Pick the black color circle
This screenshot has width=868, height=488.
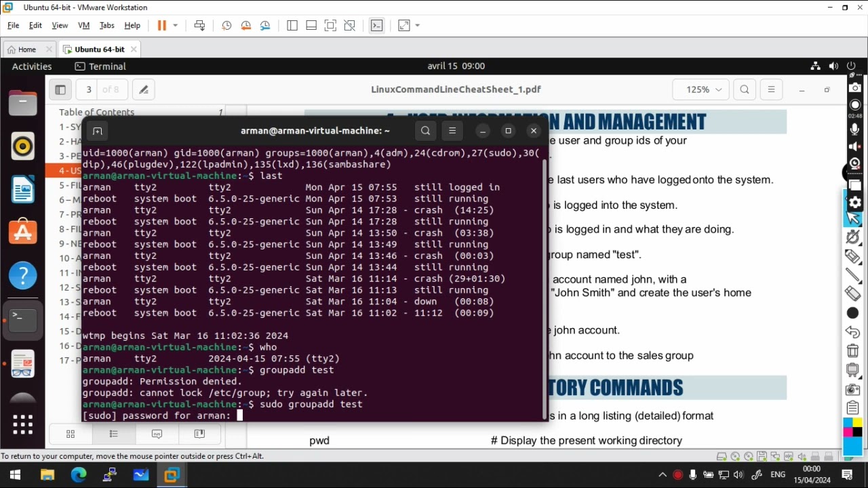tap(853, 313)
